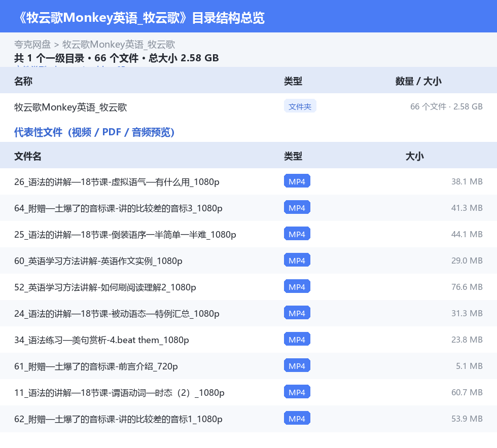Click the 76.6 MB size value
This screenshot has width=497, height=448.
[x=467, y=287]
